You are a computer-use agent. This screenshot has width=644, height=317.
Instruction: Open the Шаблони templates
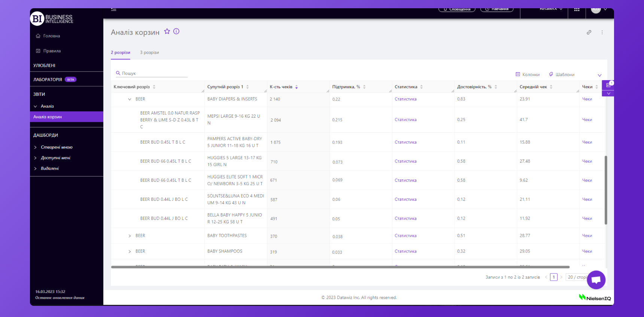pos(562,75)
